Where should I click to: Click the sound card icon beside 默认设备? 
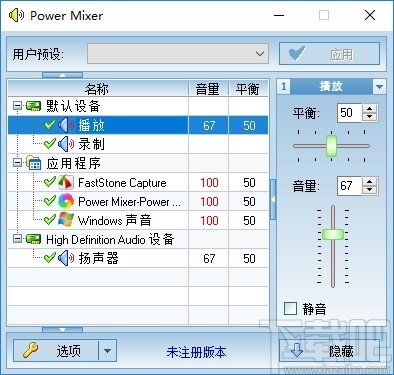33,106
